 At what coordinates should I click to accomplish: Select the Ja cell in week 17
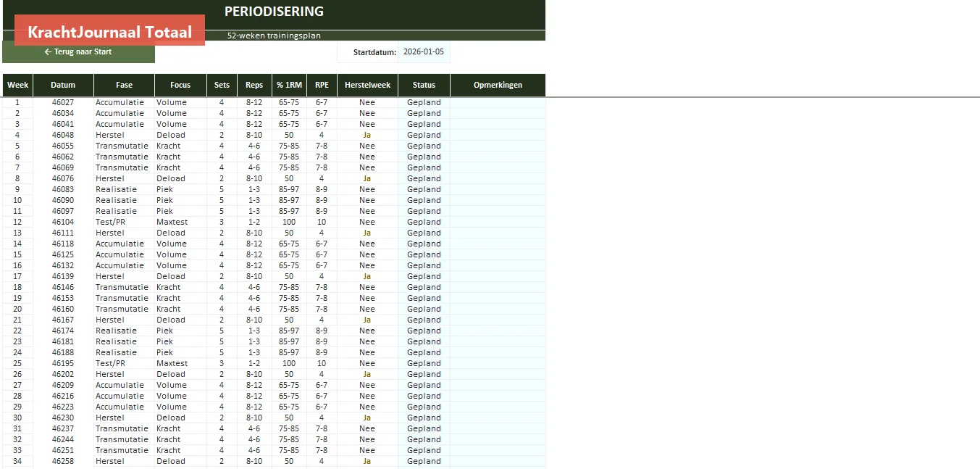[367, 276]
